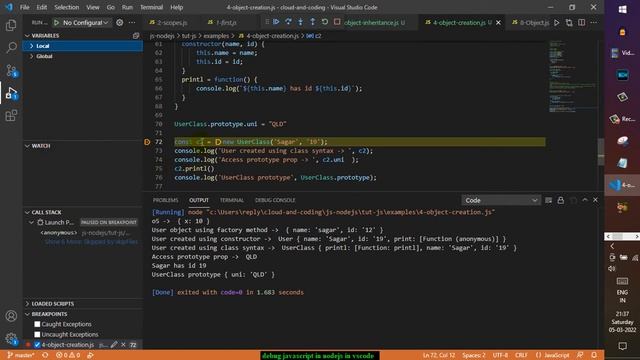
Task: Disable the 4-object-creation.js breakpoint checkbox
Action: pyautogui.click(x=37, y=344)
